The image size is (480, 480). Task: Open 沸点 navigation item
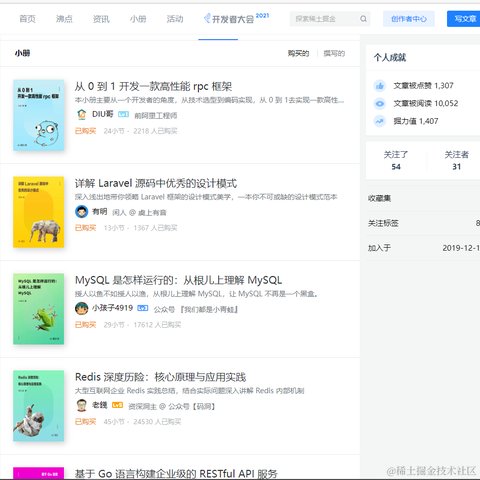tap(64, 19)
